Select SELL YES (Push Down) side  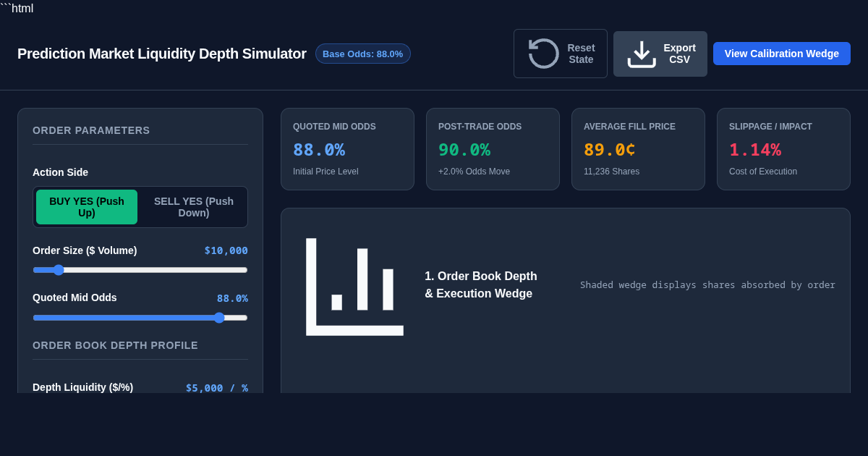click(x=194, y=207)
